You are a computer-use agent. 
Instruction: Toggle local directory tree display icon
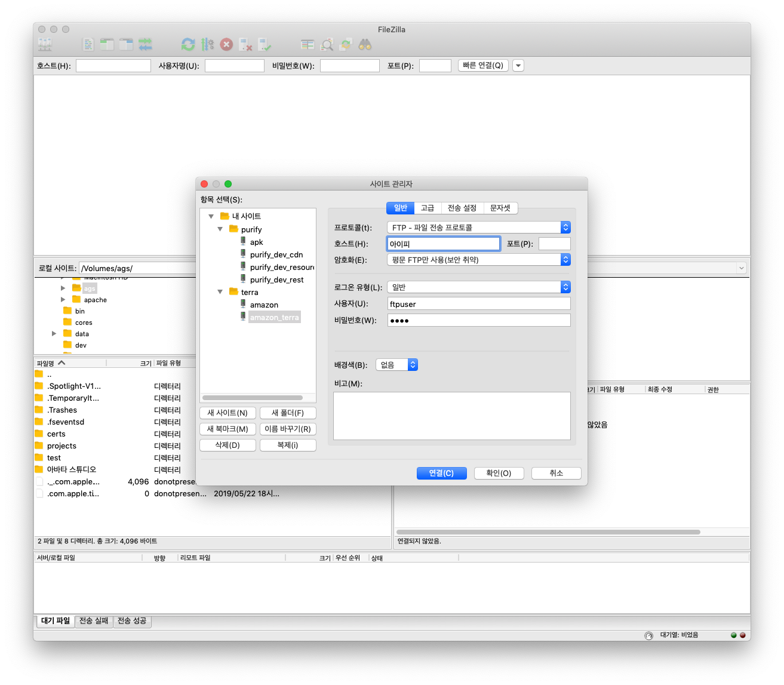click(107, 44)
